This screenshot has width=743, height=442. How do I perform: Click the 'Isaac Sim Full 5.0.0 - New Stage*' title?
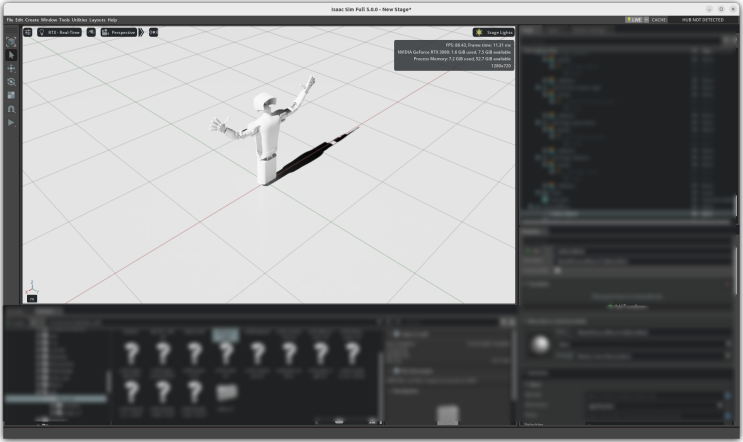371,9
